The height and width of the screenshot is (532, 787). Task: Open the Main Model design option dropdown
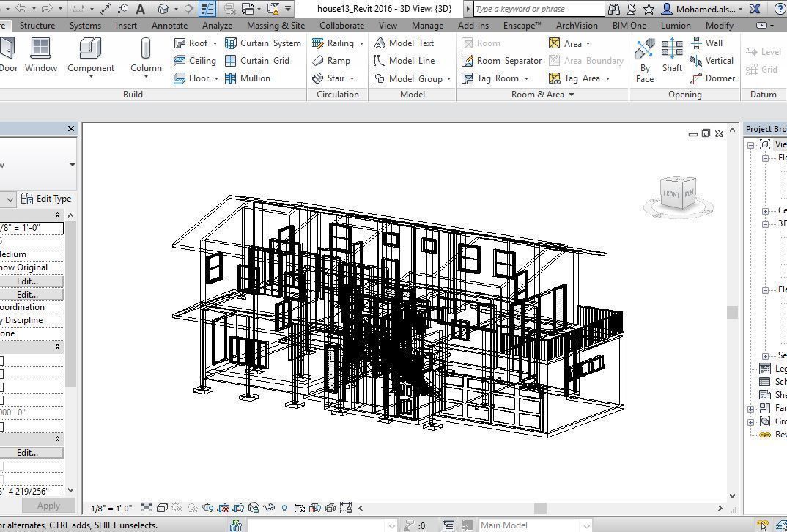[586, 525]
